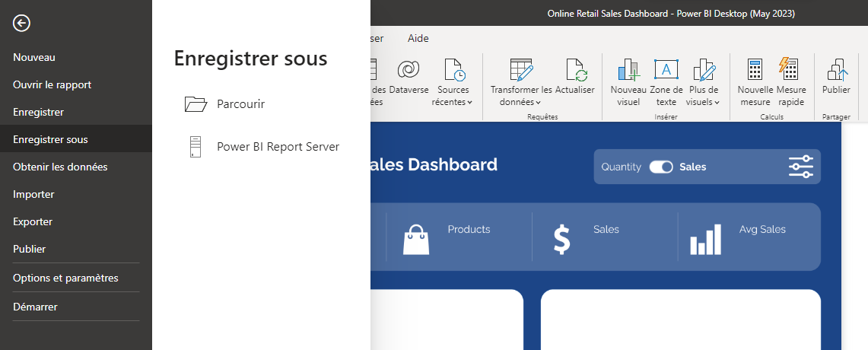Click the Enregistrer sous heading
This screenshot has width=868, height=350.
251,58
